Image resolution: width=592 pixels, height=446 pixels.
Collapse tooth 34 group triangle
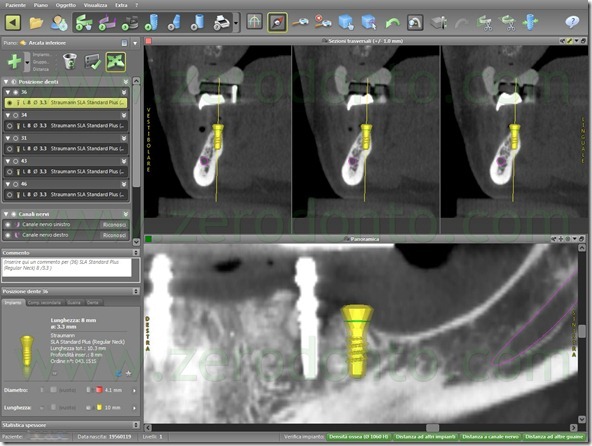pos(8,115)
